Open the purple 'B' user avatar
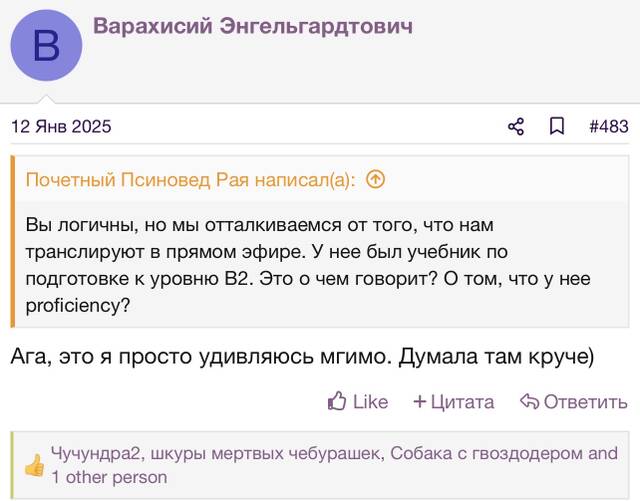The width and height of the screenshot is (640, 501). [x=46, y=45]
